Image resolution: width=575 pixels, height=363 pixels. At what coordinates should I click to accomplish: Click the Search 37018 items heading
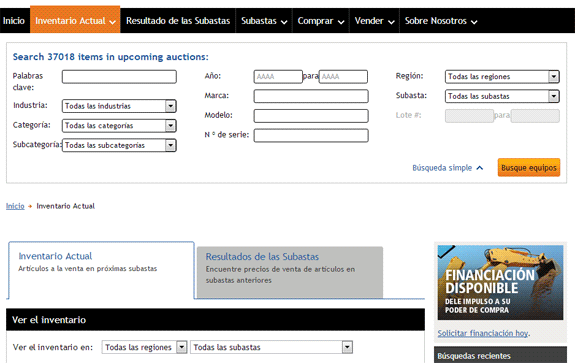[x=110, y=57]
